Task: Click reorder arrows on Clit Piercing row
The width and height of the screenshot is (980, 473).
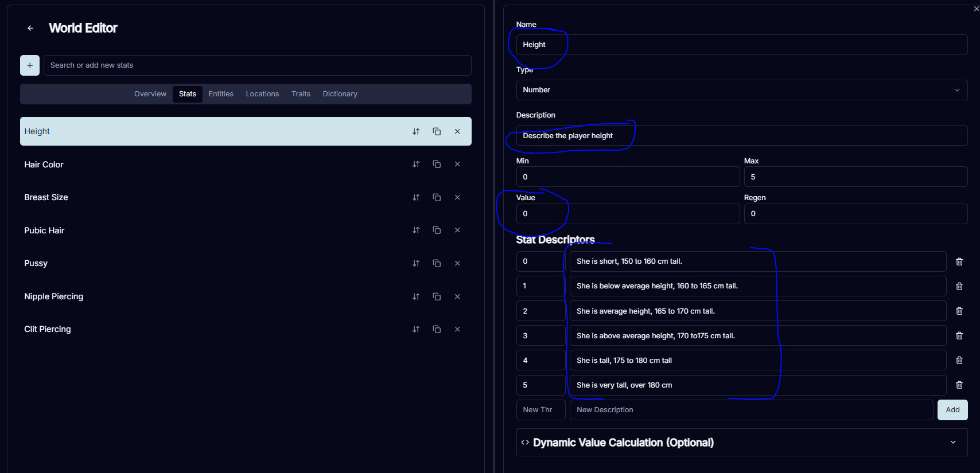Action: 416,329
